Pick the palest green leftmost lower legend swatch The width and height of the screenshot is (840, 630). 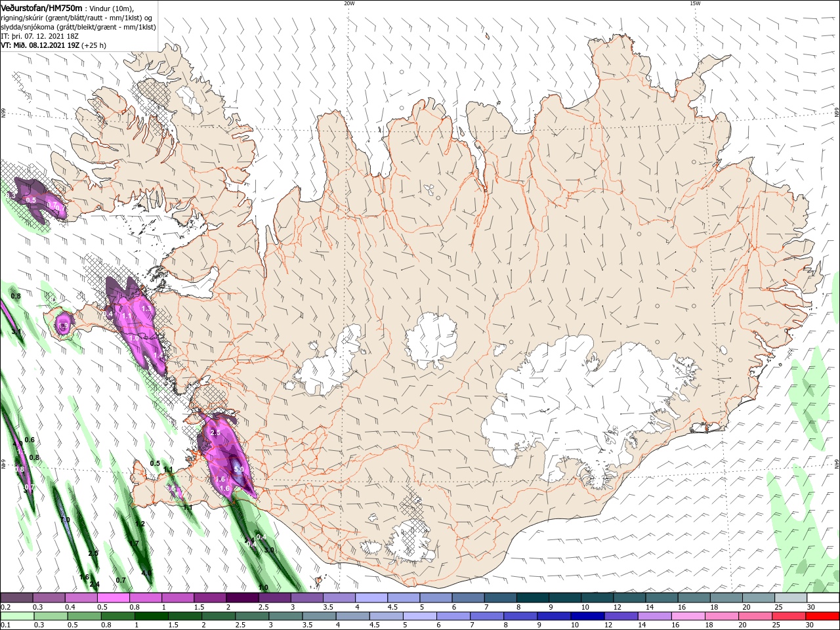point(17,616)
